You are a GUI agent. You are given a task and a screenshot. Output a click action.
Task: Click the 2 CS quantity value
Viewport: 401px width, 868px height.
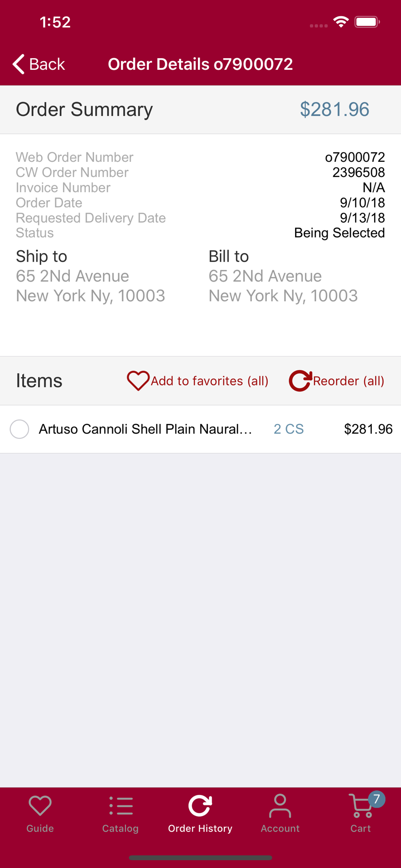coord(289,429)
